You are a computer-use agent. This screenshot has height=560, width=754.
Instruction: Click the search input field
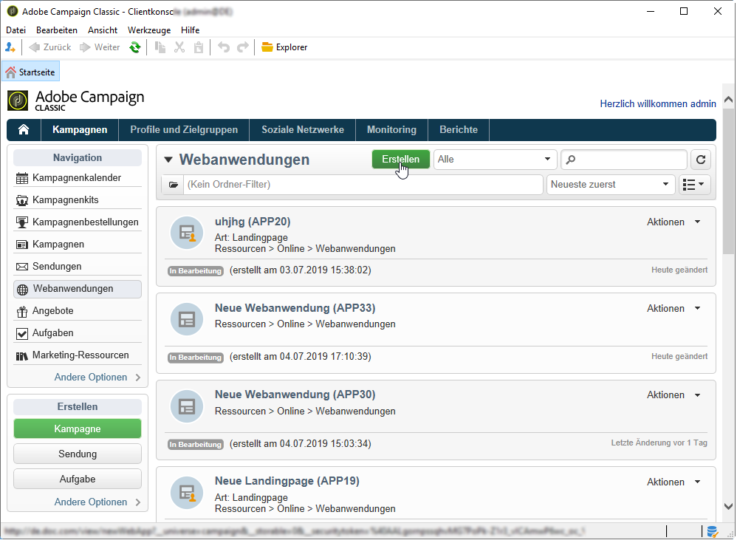click(624, 160)
